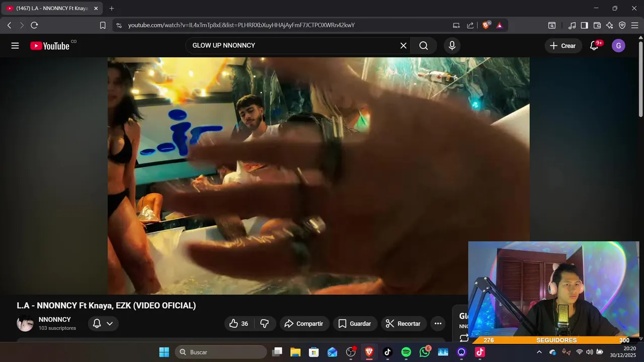Open WhatsApp from the taskbar
The width and height of the screenshot is (644, 362).
425,352
